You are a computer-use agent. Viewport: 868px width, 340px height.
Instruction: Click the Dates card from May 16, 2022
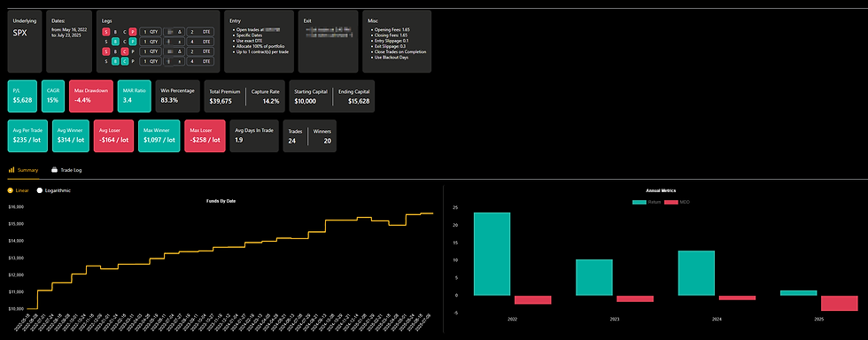coord(69,42)
